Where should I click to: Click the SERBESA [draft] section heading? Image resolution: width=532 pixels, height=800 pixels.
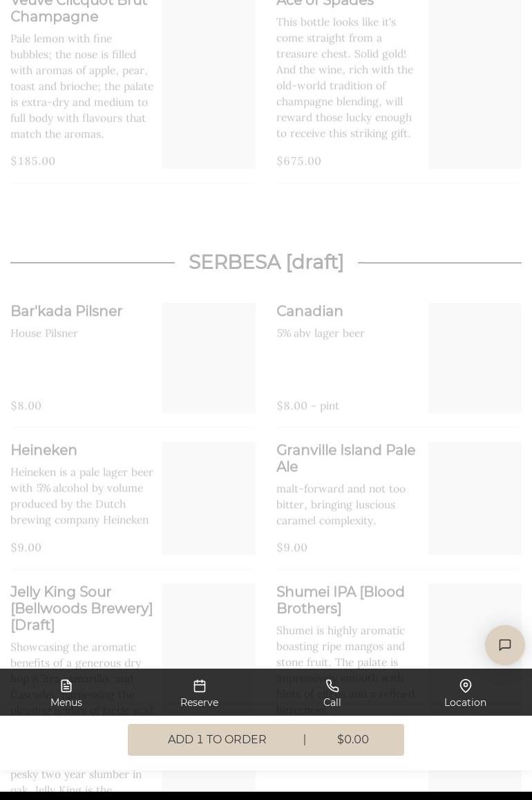pos(266,262)
